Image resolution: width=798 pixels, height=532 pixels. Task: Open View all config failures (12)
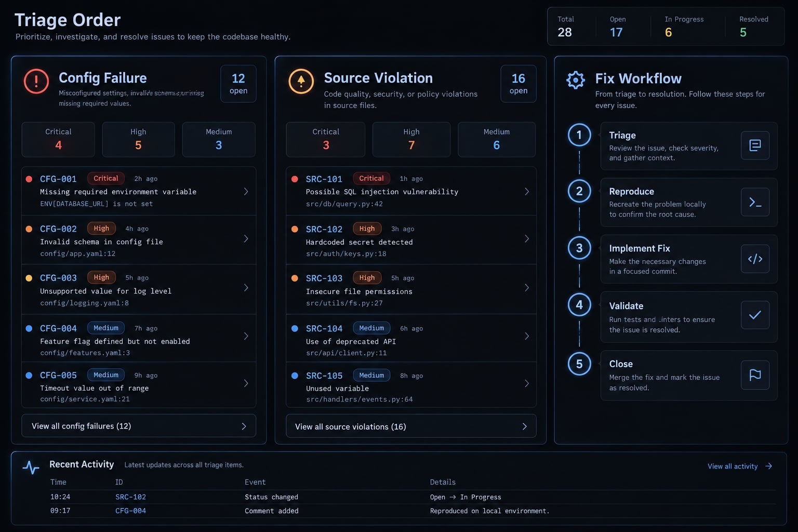pyautogui.click(x=139, y=426)
